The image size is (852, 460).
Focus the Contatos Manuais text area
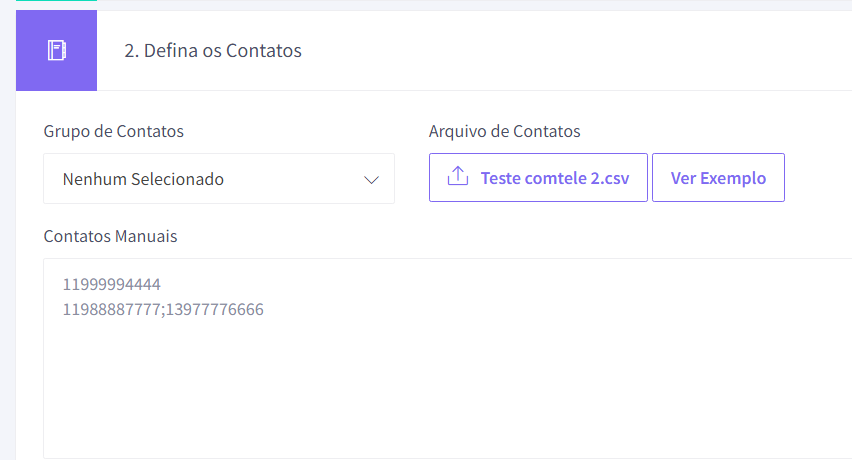pyautogui.click(x=448, y=358)
